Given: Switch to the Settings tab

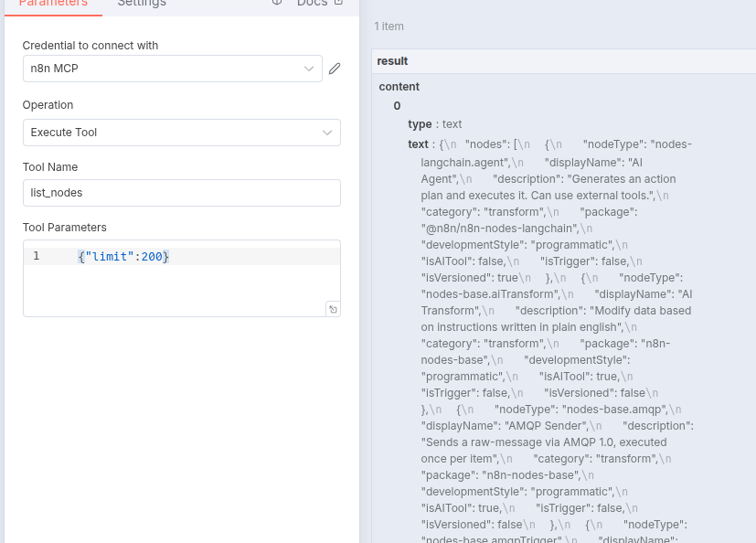Looking at the screenshot, I should [x=142, y=4].
